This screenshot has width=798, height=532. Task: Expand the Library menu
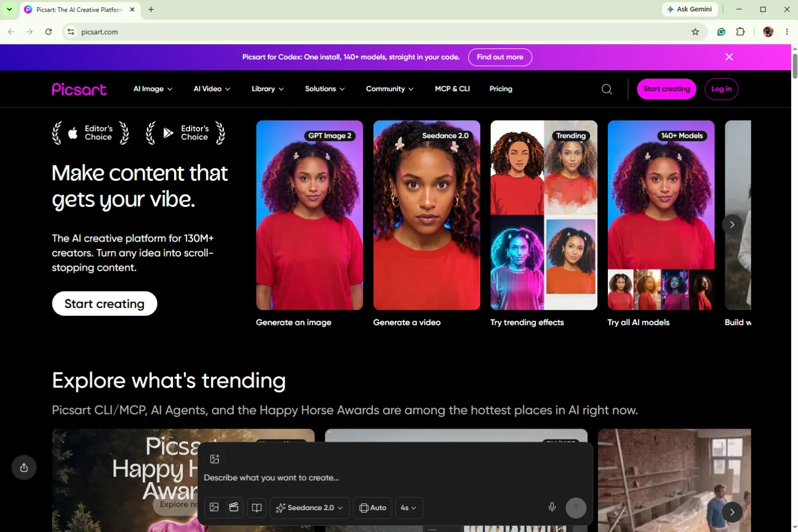pos(268,89)
